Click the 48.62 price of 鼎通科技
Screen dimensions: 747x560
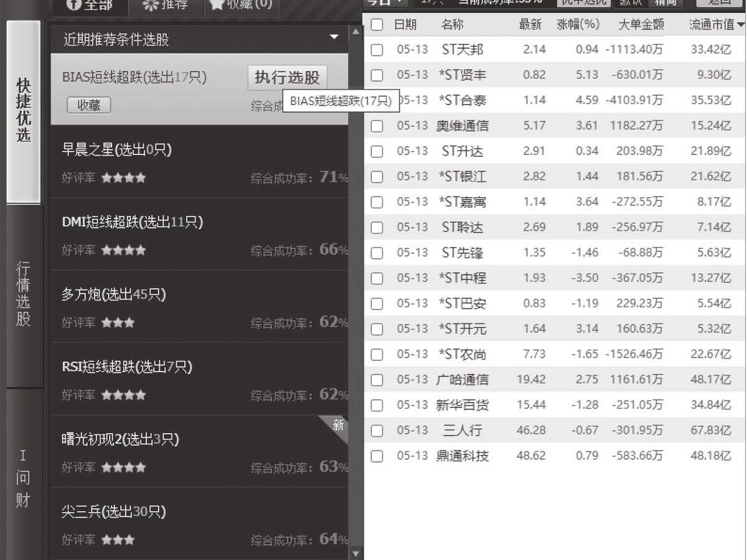click(x=531, y=456)
